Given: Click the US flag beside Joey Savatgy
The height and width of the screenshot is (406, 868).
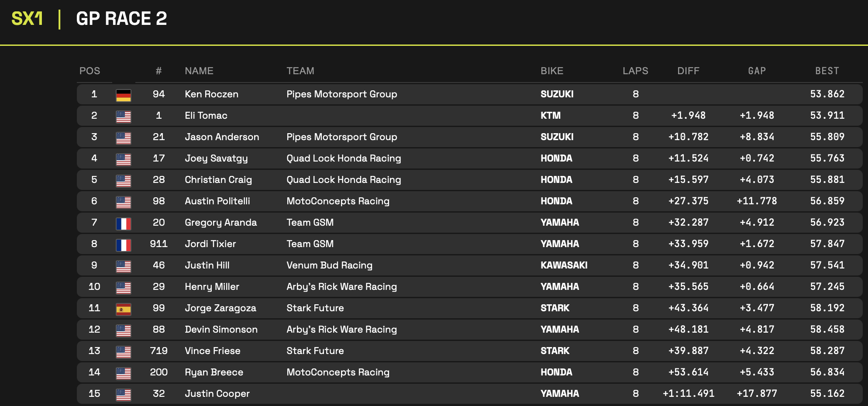Looking at the screenshot, I should click(124, 159).
